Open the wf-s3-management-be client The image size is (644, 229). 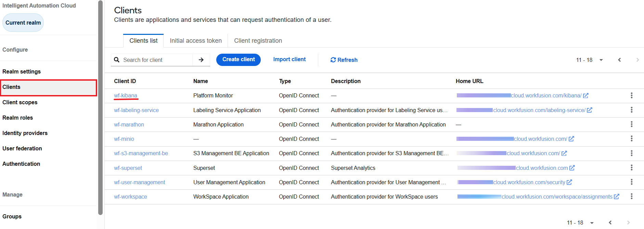pos(141,153)
